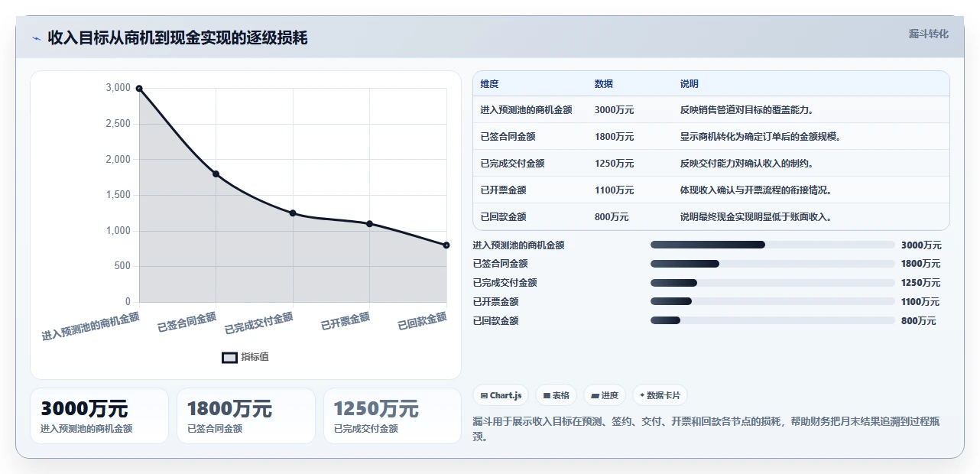Click the x-axis label 进入预测池的商机金额
The width and height of the screenshot is (980, 474).
point(91,326)
